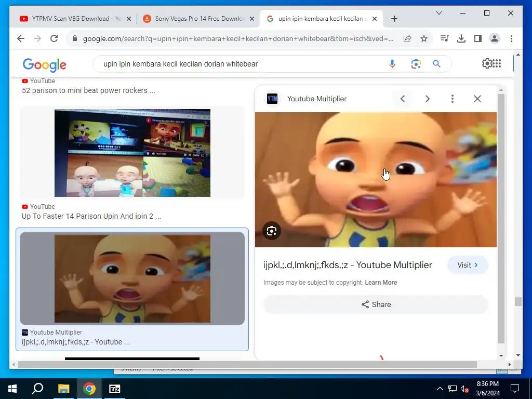Go back with the browser back arrow

tap(21, 38)
